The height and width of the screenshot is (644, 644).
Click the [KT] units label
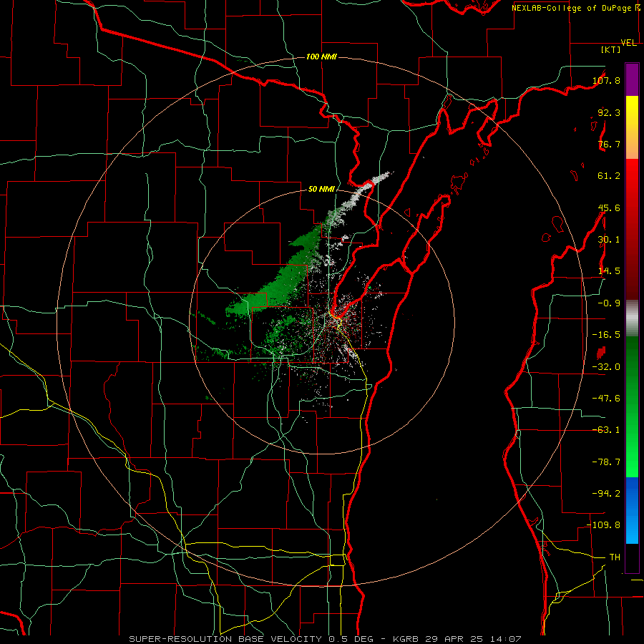(610, 49)
